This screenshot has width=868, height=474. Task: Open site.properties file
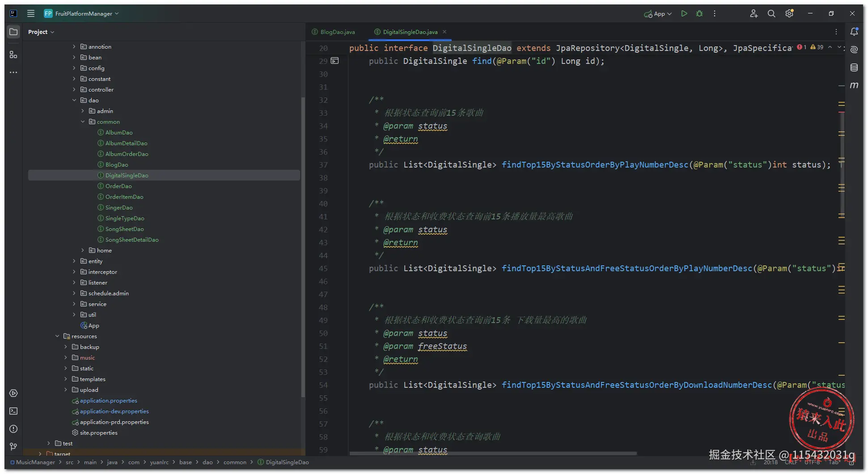(x=98, y=432)
